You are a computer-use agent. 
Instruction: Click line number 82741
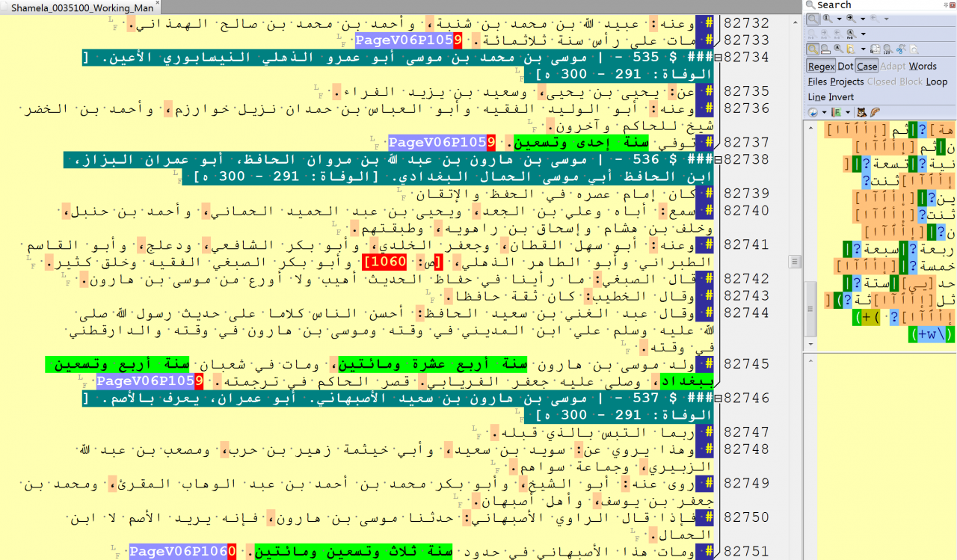point(746,244)
